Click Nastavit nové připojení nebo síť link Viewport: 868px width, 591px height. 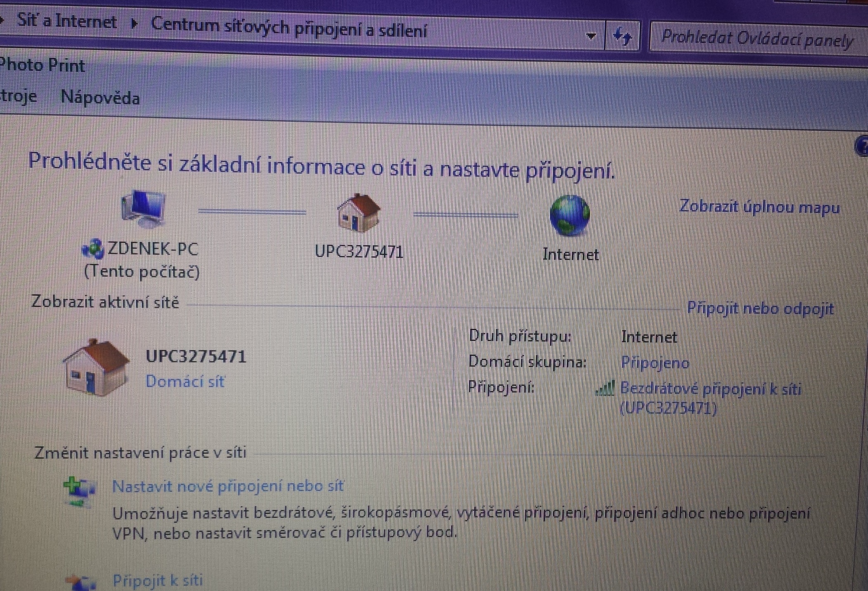[x=228, y=486]
